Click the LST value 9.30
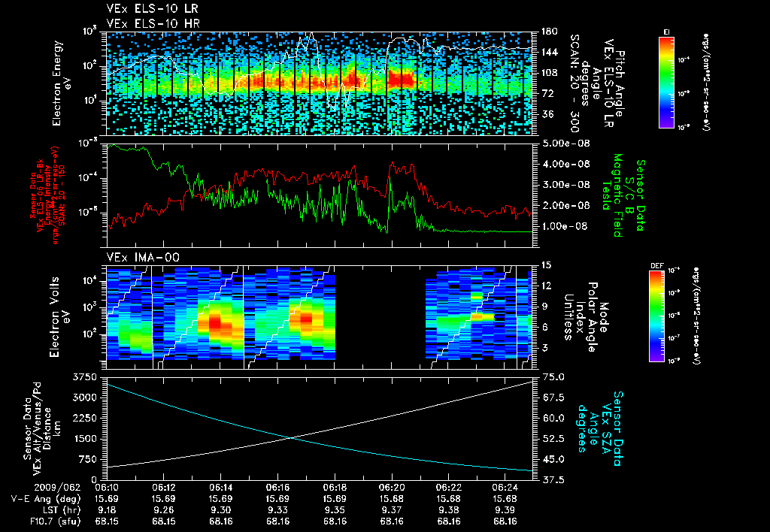The width and height of the screenshot is (770, 532). pyautogui.click(x=220, y=510)
